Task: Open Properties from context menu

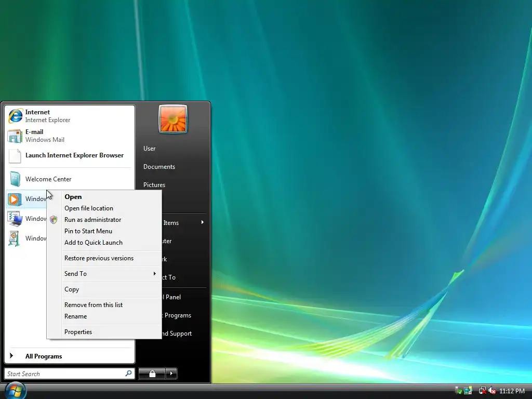Action: [104, 332]
